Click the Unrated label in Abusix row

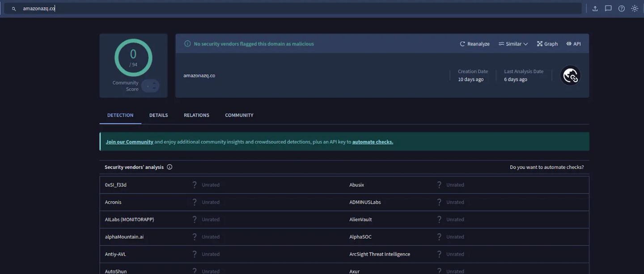click(455, 185)
